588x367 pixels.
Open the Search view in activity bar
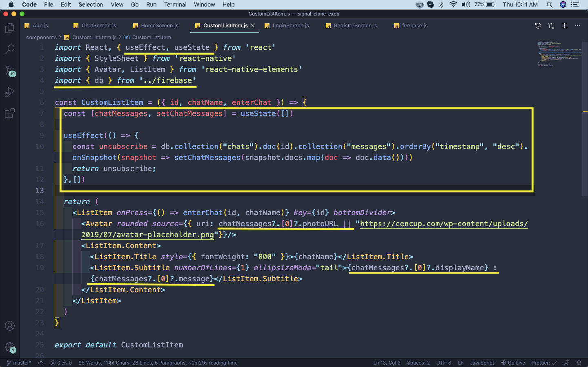[x=10, y=49]
